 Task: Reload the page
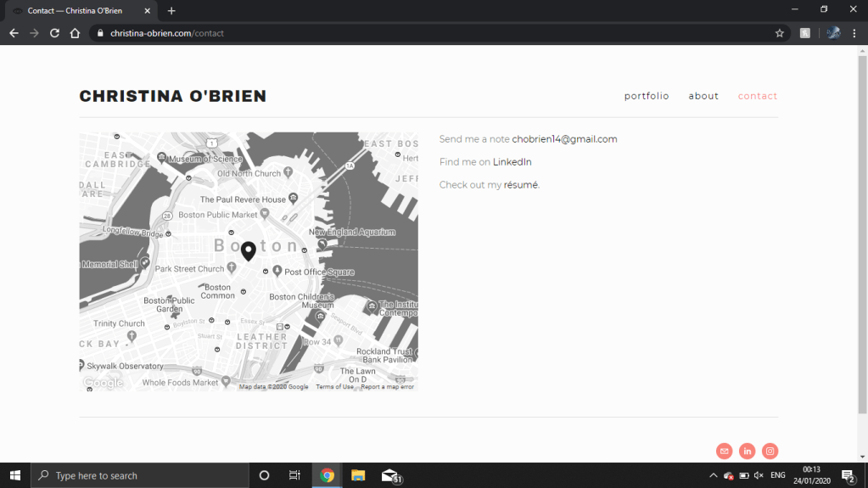pos(54,33)
